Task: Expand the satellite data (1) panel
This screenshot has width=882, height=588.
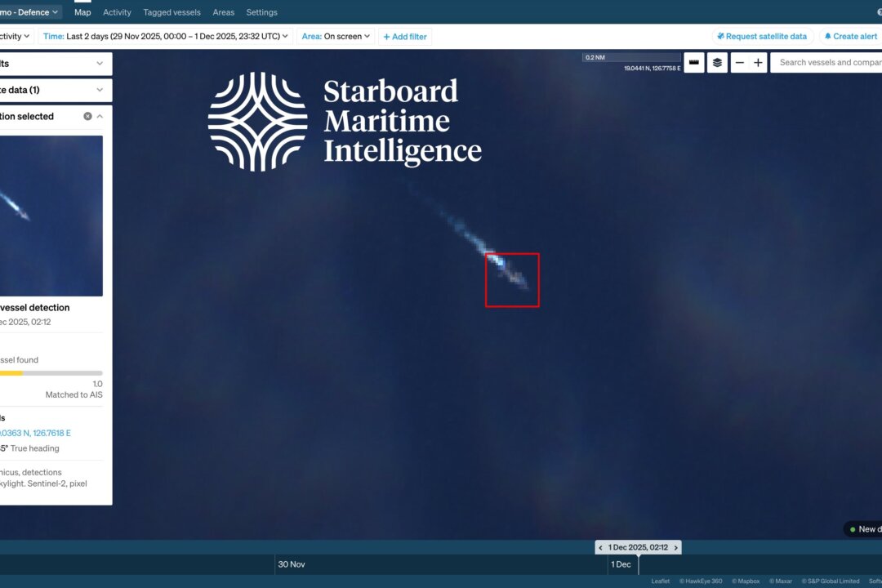Action: [x=100, y=90]
